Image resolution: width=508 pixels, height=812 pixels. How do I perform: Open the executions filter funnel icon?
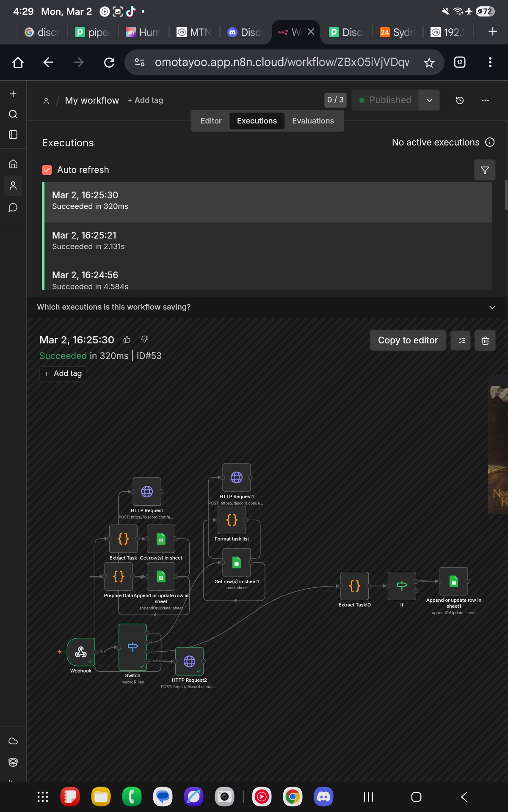pos(485,170)
